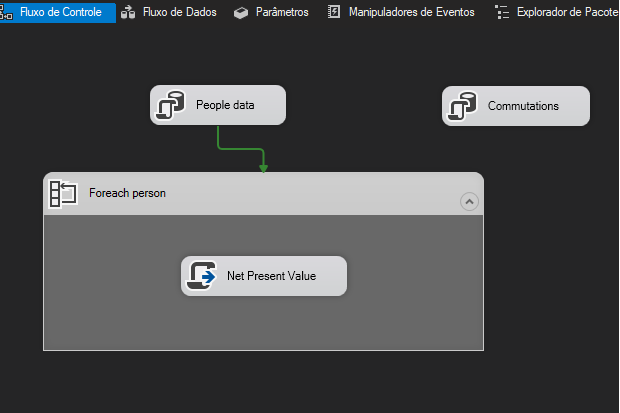Screen dimensions: 620x413
Task: Click the Foreach loop container icon
Action: (63, 193)
